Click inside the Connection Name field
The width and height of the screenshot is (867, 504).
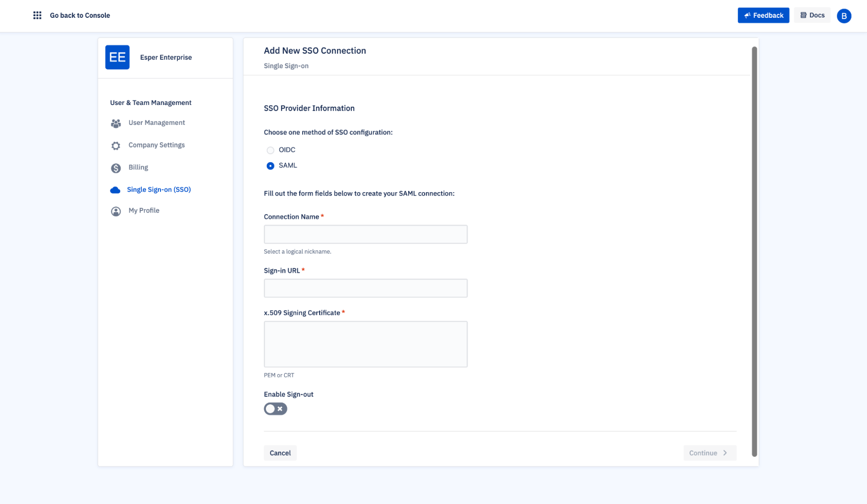point(365,234)
